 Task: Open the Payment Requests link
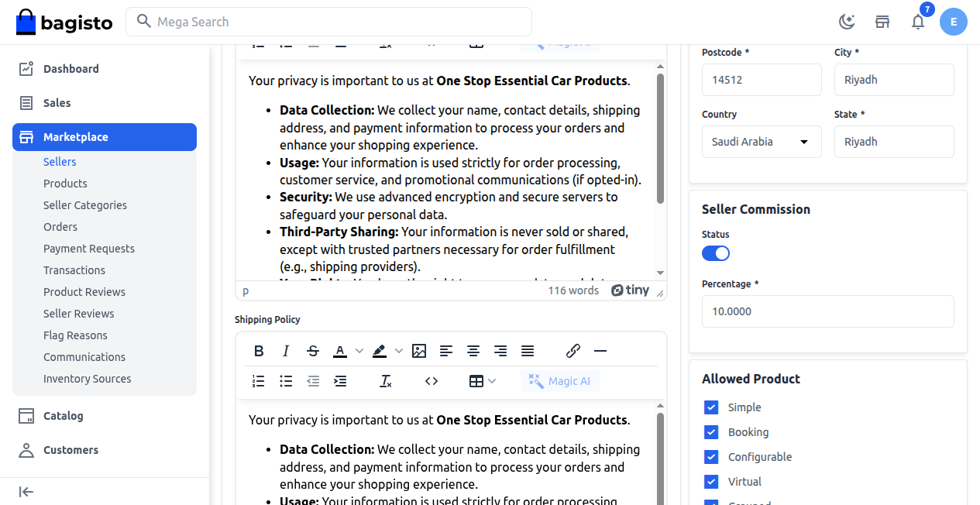(89, 249)
